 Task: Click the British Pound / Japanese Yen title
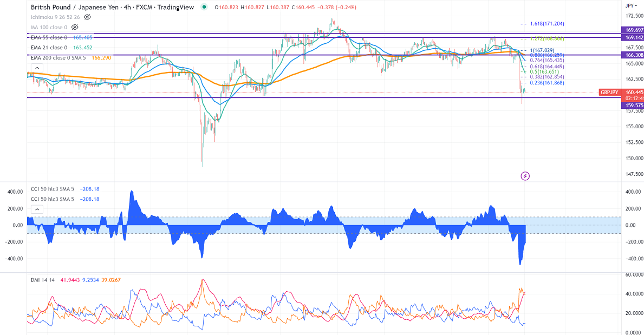(76, 7)
